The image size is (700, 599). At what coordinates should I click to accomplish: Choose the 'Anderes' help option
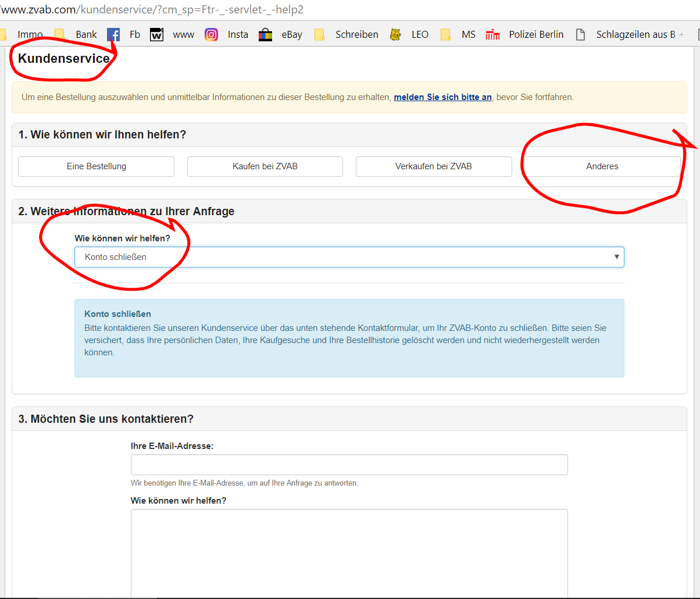(x=602, y=166)
